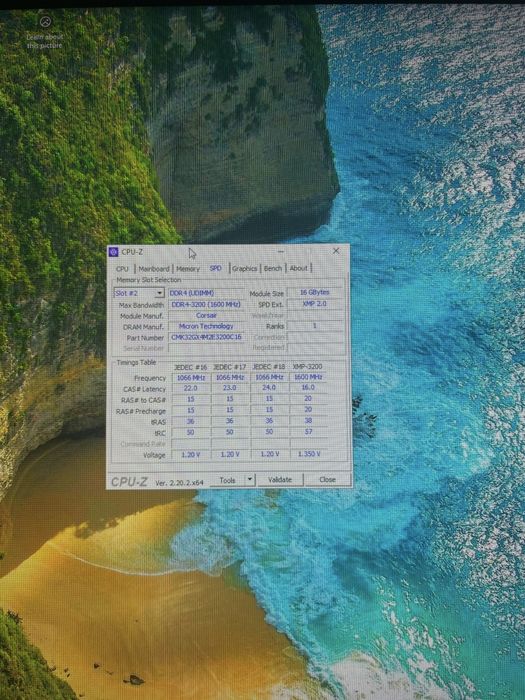Click the 'JEDEC #17' column header
Image resolution: width=525 pixels, height=700 pixels.
click(x=229, y=367)
